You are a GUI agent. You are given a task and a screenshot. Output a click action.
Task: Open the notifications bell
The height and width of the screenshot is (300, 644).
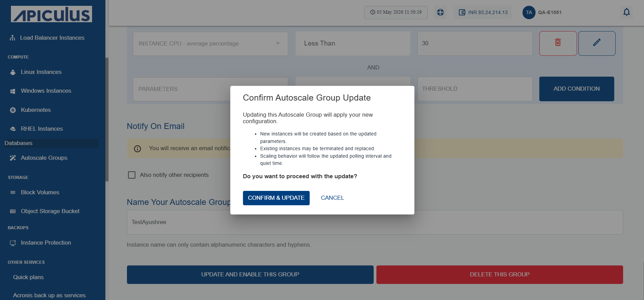(x=627, y=12)
